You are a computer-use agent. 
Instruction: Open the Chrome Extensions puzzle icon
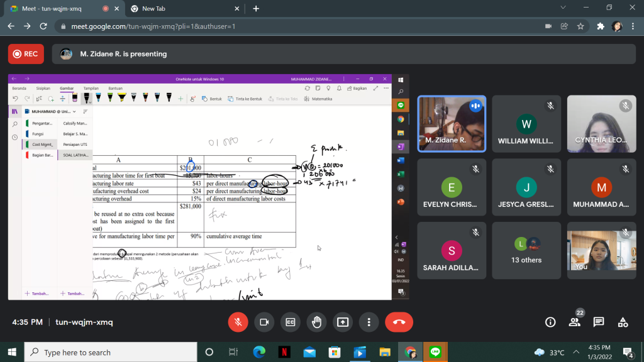[601, 26]
